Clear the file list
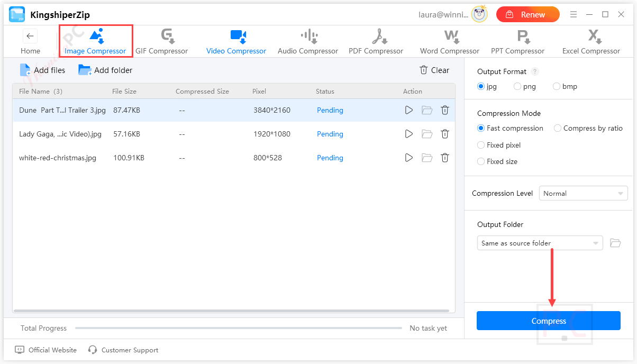Screen dimensions: 637x364 click(x=434, y=70)
